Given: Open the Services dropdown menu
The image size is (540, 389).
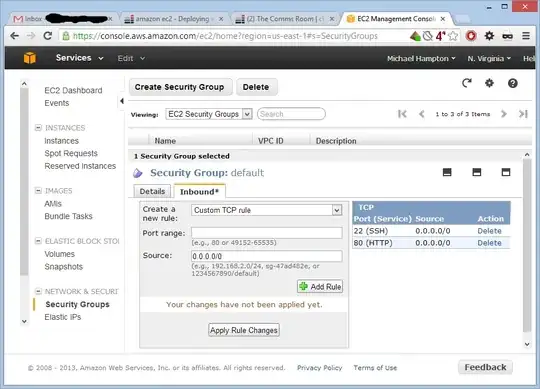Looking at the screenshot, I should [x=80, y=58].
